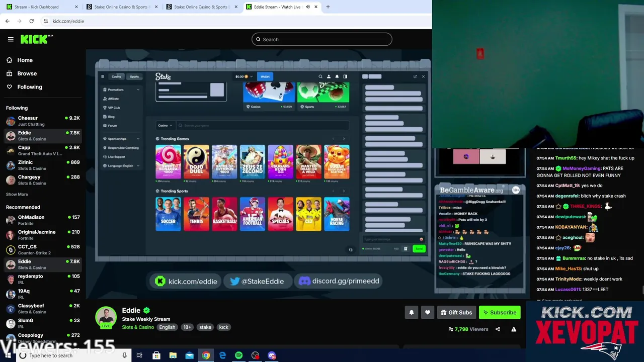Open the Horse Racing sports thumbnail

(337, 214)
